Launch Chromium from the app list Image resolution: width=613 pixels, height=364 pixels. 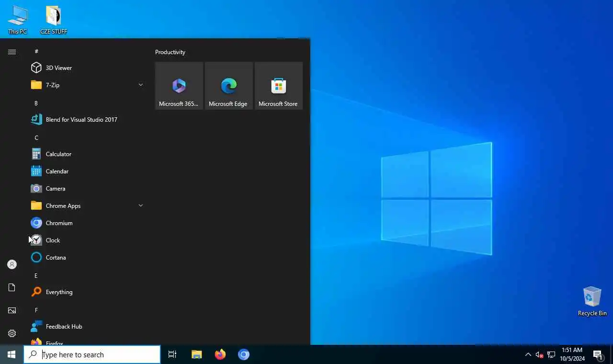click(86, 223)
